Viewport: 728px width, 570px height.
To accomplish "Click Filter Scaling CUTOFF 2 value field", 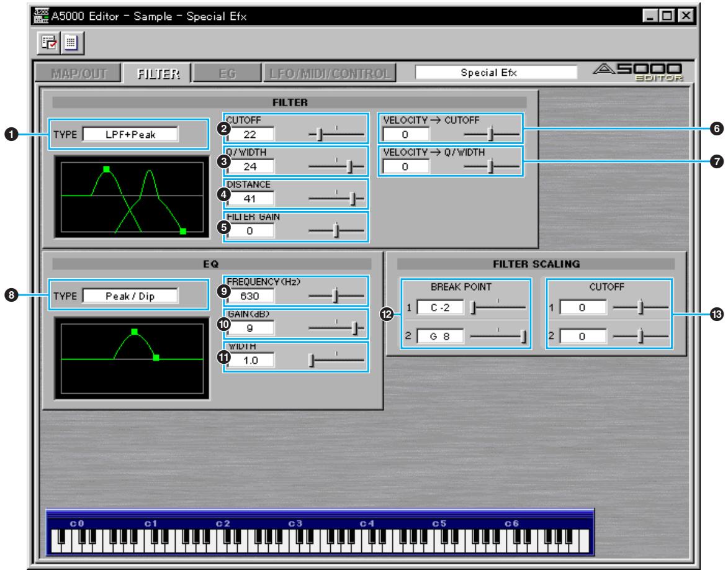I will coord(583,336).
